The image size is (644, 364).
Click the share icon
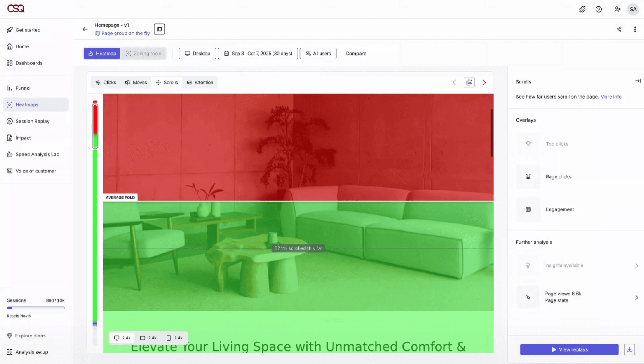coord(619,29)
